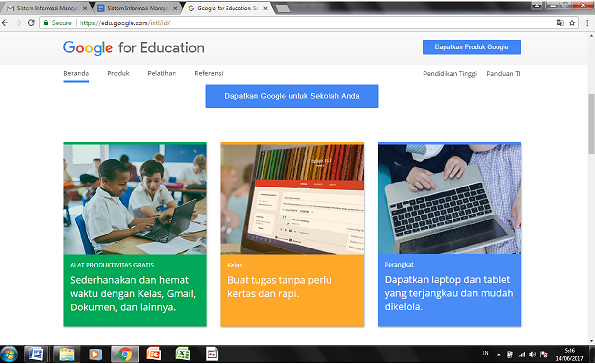Bookmark this page with the star icon
This screenshot has height=364, width=595.
pos(572,23)
